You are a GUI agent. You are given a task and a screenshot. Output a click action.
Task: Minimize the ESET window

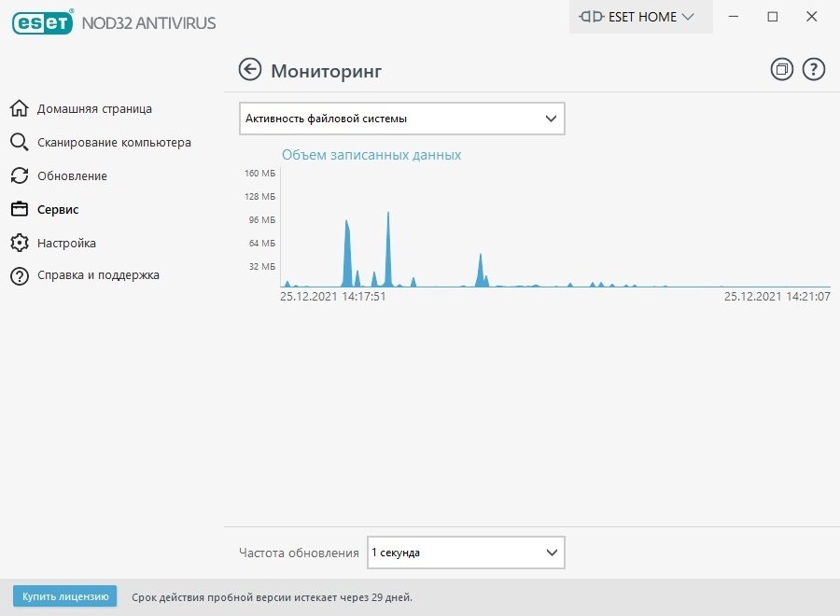[734, 17]
